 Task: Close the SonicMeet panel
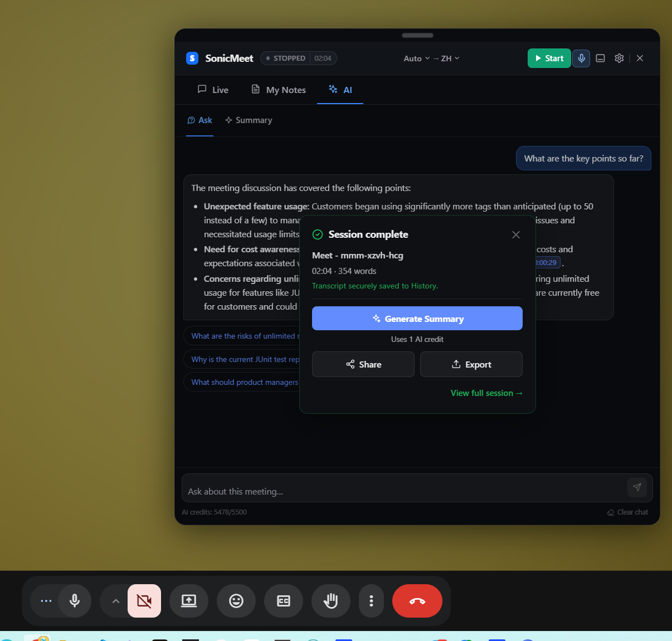click(x=640, y=58)
